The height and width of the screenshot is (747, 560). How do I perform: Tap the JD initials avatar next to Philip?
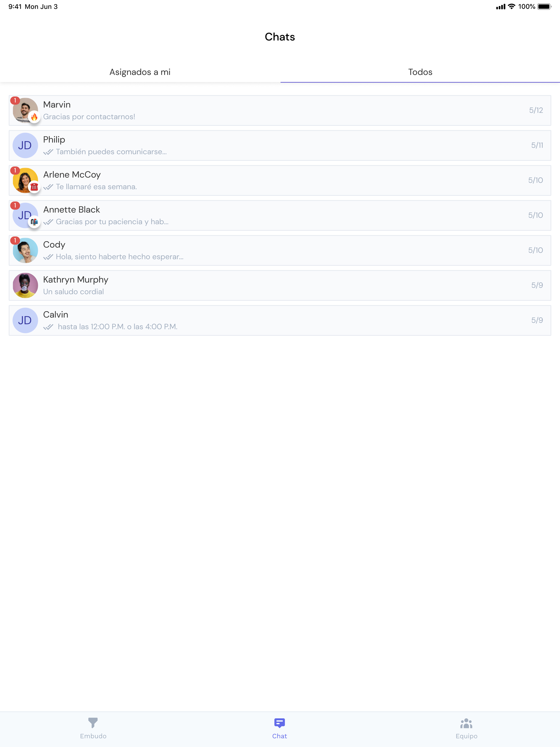click(x=25, y=145)
